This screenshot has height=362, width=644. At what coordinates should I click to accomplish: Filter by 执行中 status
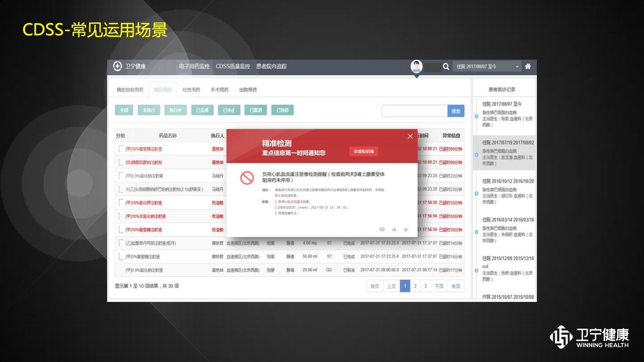point(176,110)
